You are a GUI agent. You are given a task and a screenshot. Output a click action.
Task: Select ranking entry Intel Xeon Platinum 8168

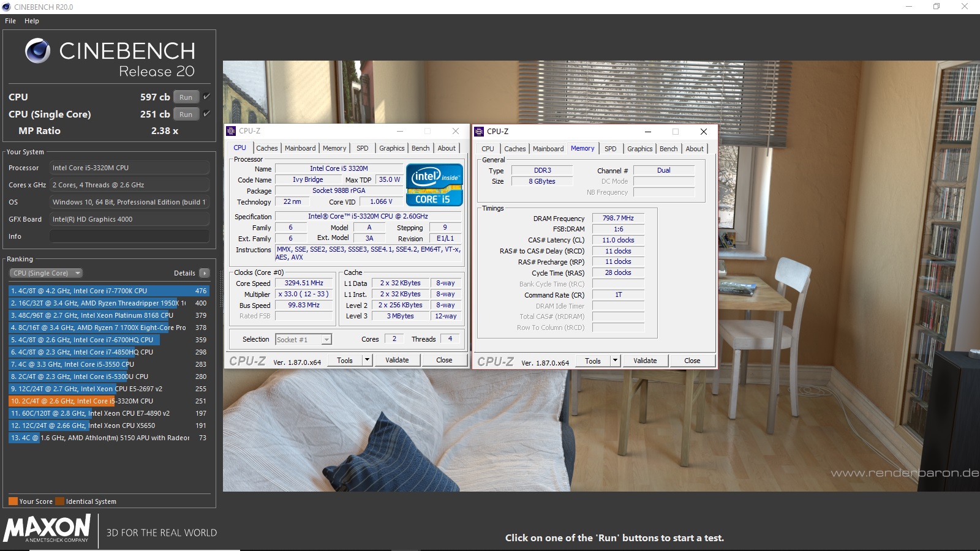(x=109, y=315)
